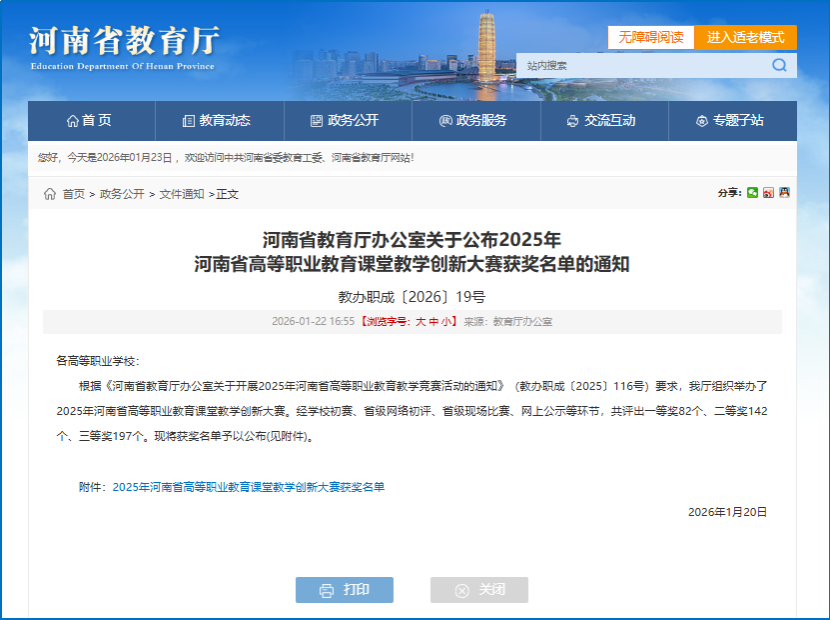Click the home icon in the breadcrumb

point(50,194)
